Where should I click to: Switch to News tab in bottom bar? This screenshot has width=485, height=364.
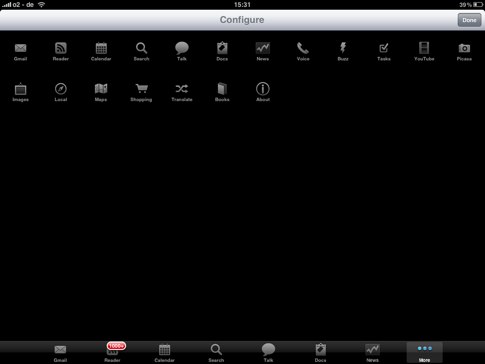click(x=372, y=353)
